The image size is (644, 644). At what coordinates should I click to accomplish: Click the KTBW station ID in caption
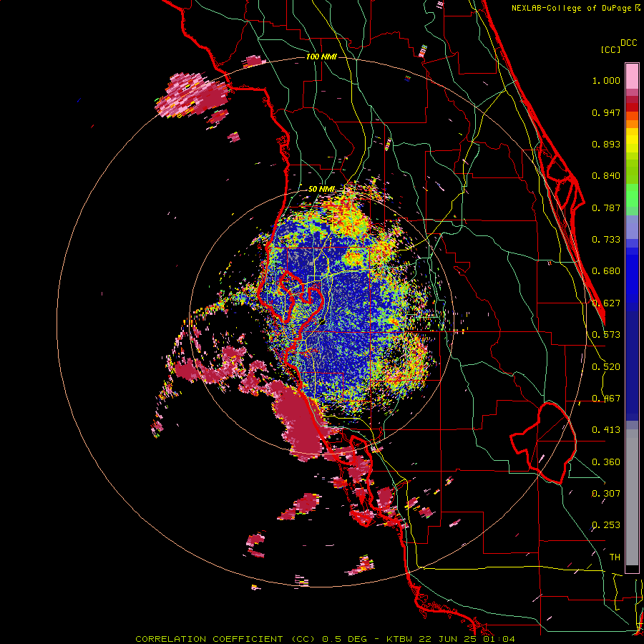point(399,639)
